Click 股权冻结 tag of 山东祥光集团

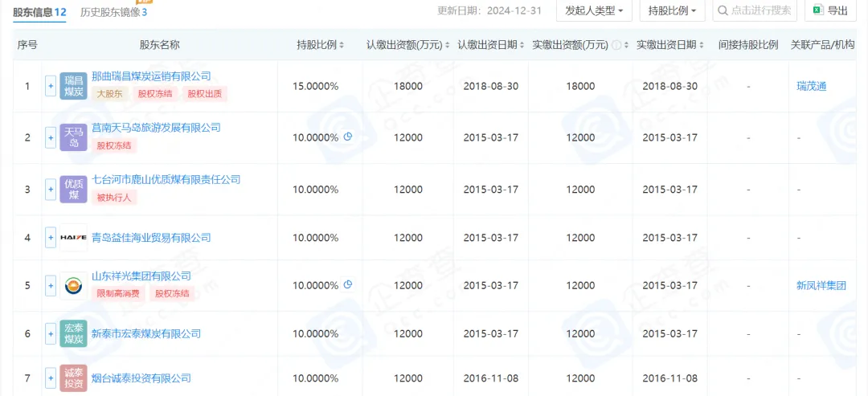172,294
